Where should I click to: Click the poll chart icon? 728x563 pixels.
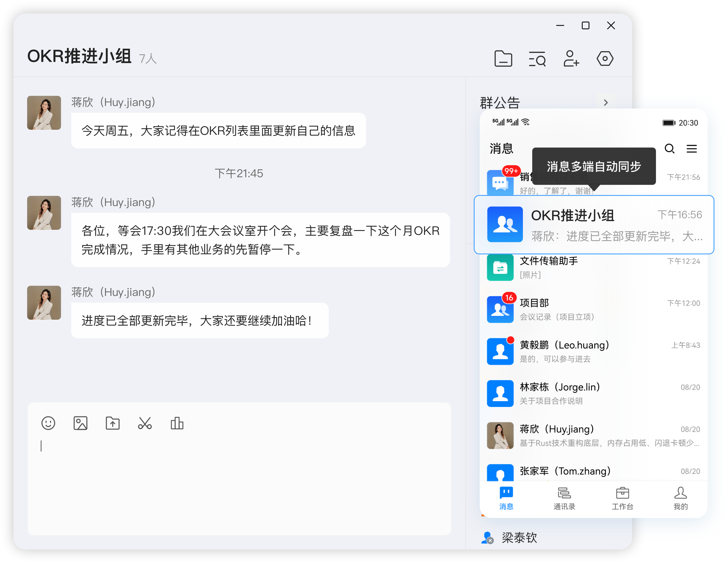click(x=177, y=423)
